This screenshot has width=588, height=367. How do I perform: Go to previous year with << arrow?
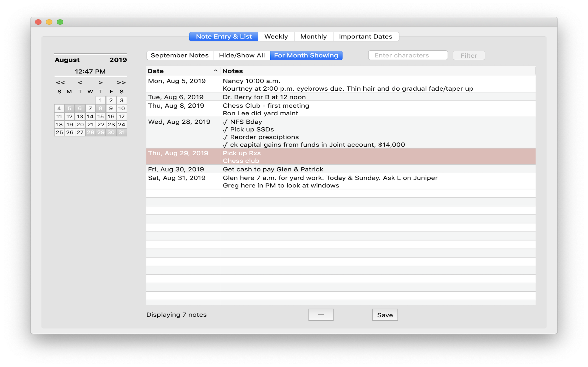60,83
